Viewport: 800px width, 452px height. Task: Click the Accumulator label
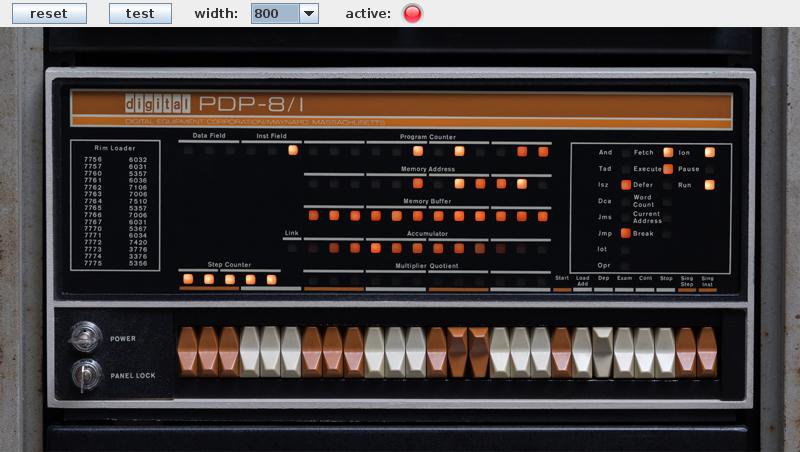pyautogui.click(x=428, y=233)
